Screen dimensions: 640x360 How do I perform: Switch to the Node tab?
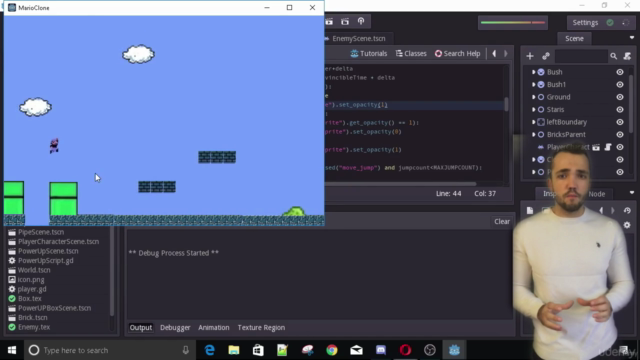click(x=597, y=194)
